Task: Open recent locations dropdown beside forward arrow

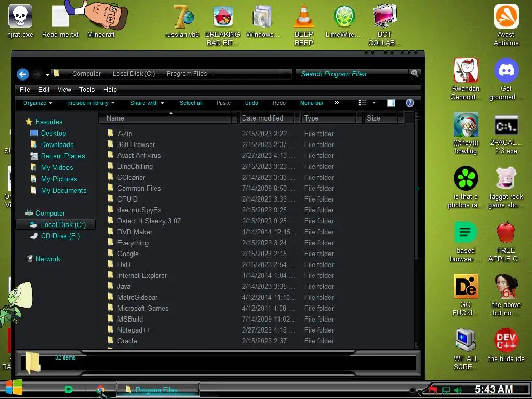Action: click(x=47, y=74)
